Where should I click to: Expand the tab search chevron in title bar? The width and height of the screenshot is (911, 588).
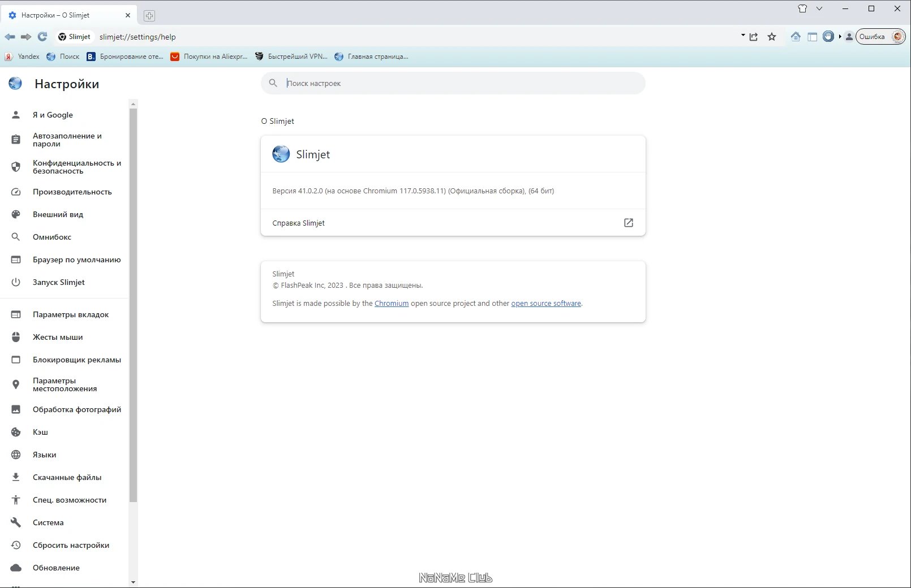pos(819,8)
